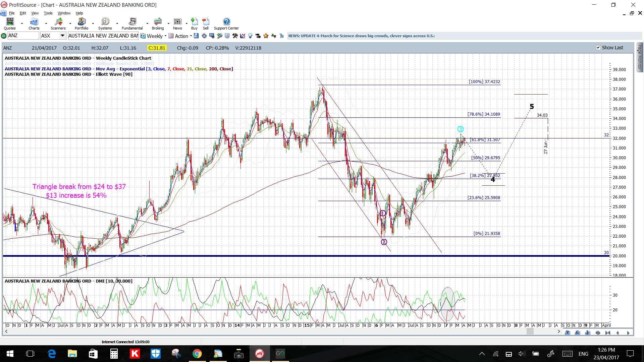Open Google Chrome from the taskbar
644x362 pixels.
197,354
